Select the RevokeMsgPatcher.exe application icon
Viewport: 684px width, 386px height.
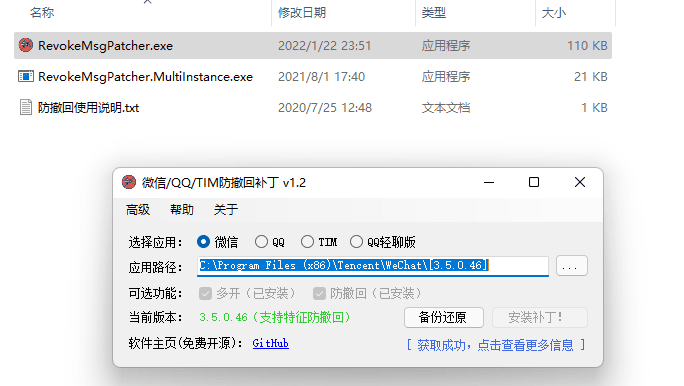click(x=26, y=45)
